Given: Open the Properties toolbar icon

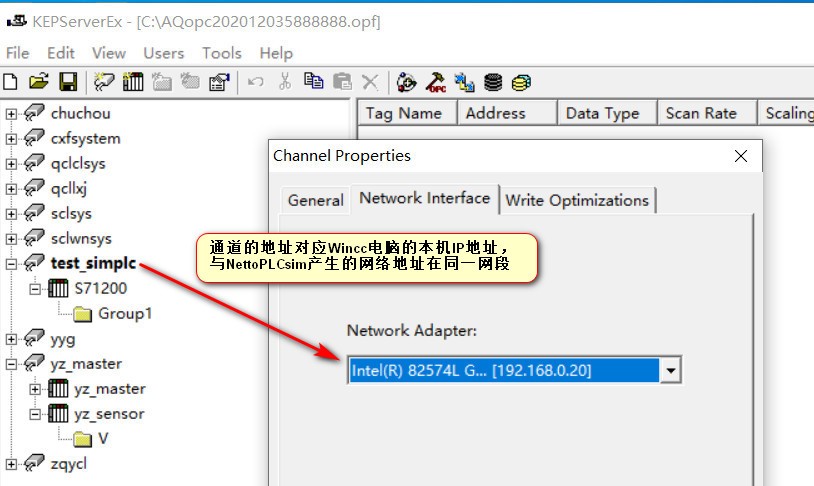Looking at the screenshot, I should (x=219, y=82).
